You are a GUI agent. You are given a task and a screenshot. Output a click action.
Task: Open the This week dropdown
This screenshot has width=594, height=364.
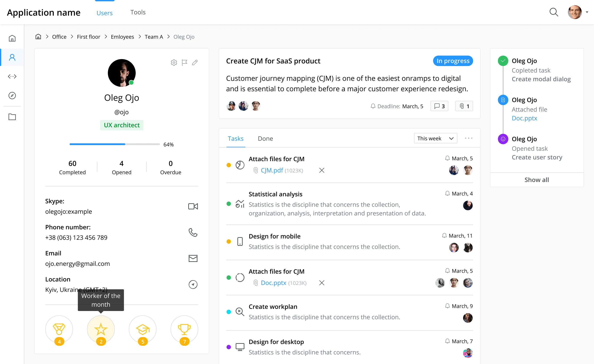[435, 138]
